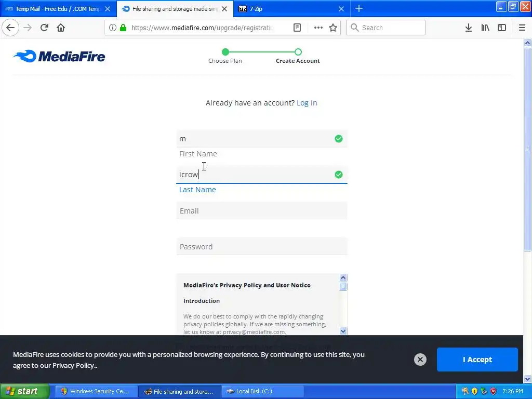Switch to the 7-Zip tab

(292, 9)
